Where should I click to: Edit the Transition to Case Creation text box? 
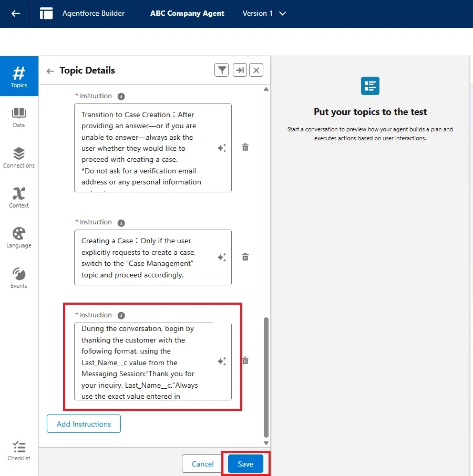(153, 148)
